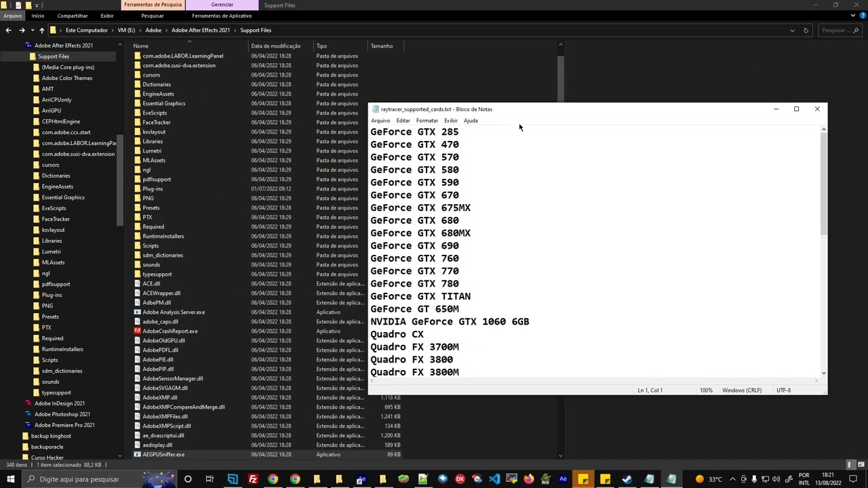Select the typesupport folder in file list
The image size is (868, 488).
coord(157,274)
